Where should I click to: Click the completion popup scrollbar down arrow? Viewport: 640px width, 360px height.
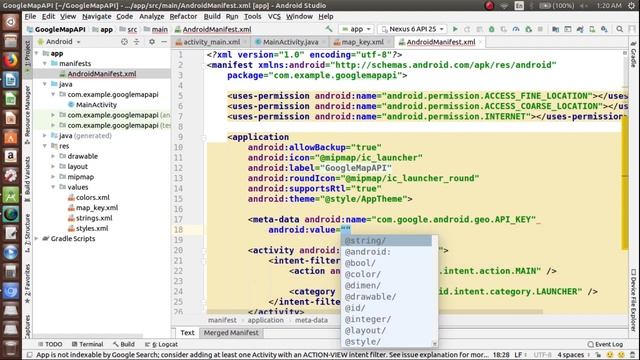(x=435, y=344)
